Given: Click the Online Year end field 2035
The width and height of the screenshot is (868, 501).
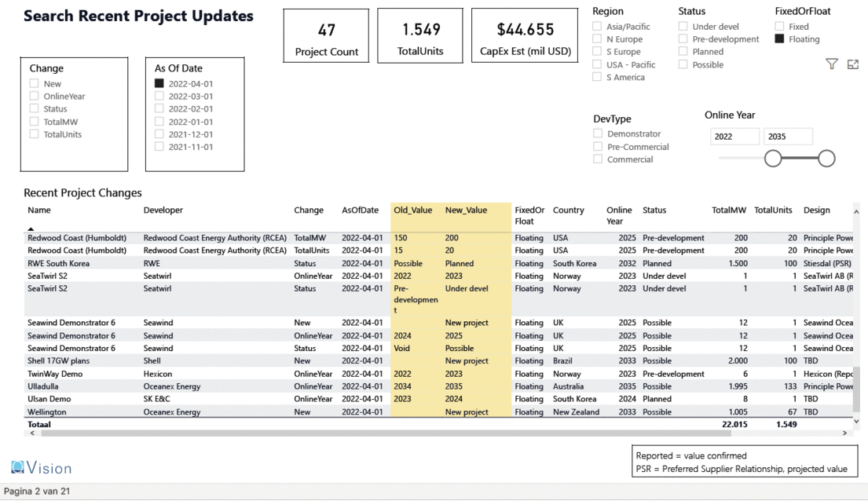Looking at the screenshot, I should [789, 137].
